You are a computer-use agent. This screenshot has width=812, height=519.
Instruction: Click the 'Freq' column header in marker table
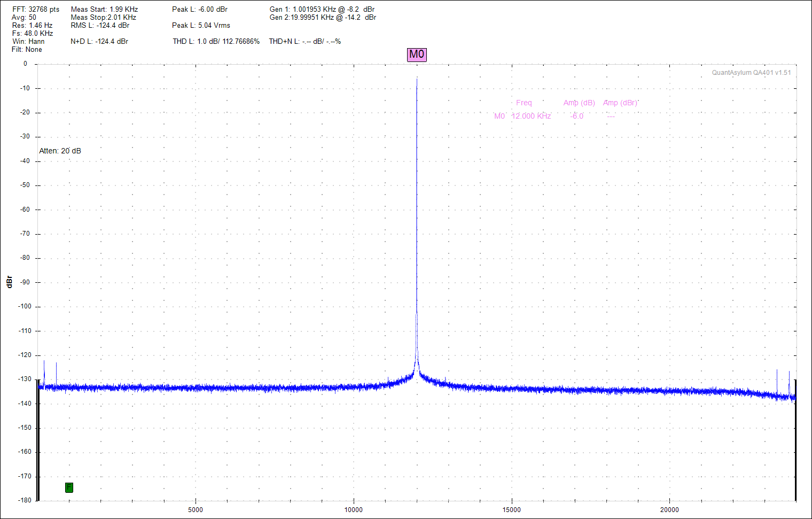pyautogui.click(x=524, y=103)
